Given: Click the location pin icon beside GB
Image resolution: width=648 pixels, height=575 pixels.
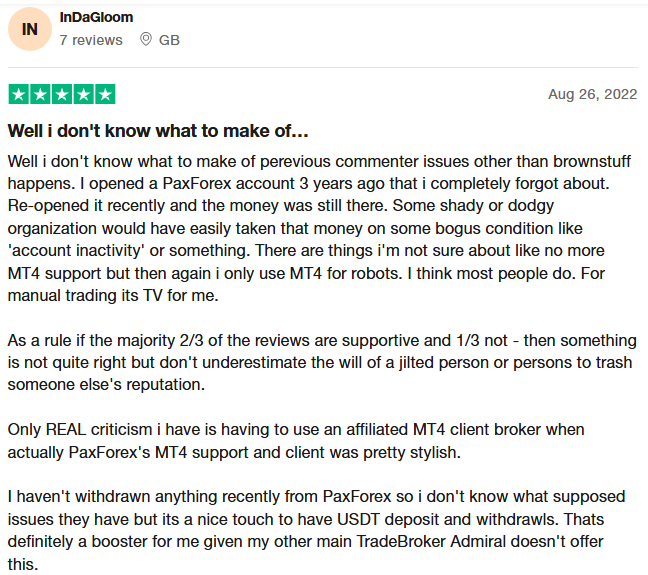Looking at the screenshot, I should click(x=145, y=39).
